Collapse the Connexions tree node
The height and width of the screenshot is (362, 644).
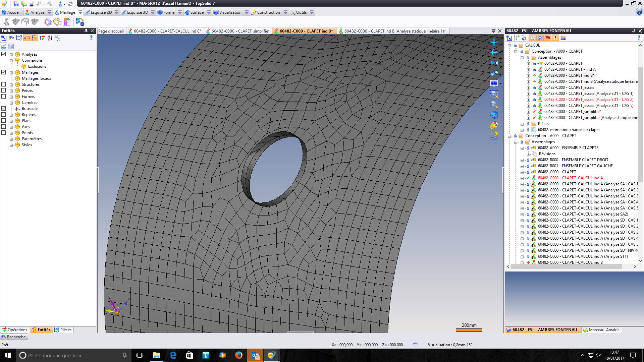tap(11, 60)
